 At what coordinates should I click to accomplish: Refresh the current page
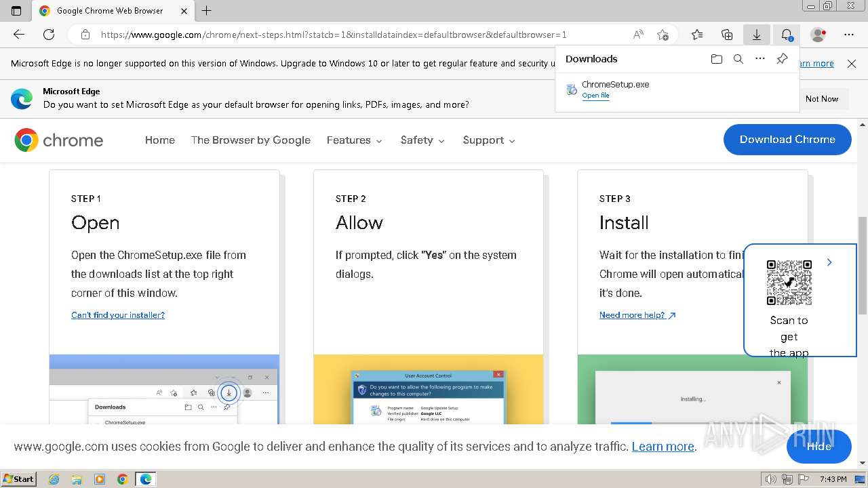pos(49,35)
